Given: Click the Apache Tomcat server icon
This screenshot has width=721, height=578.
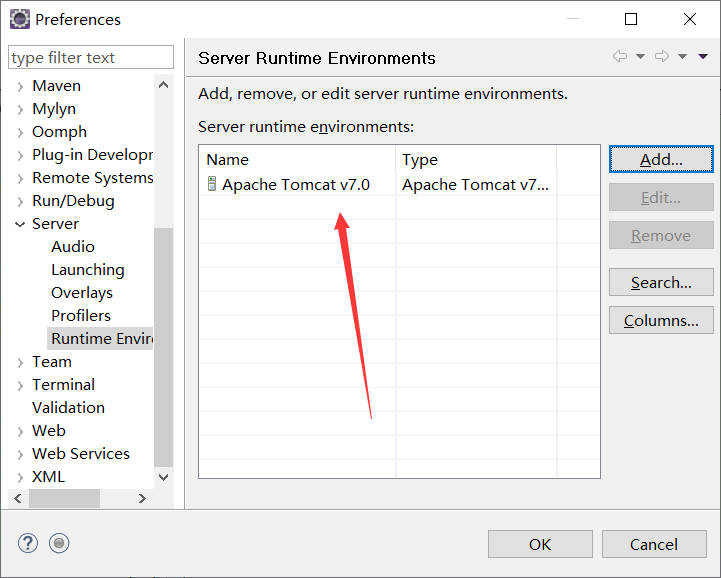Looking at the screenshot, I should (212, 184).
